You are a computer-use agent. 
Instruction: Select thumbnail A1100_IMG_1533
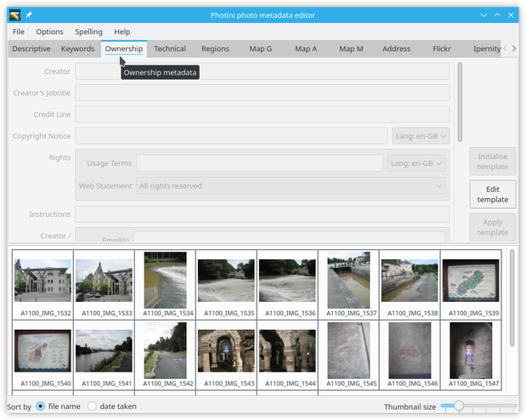(x=104, y=284)
